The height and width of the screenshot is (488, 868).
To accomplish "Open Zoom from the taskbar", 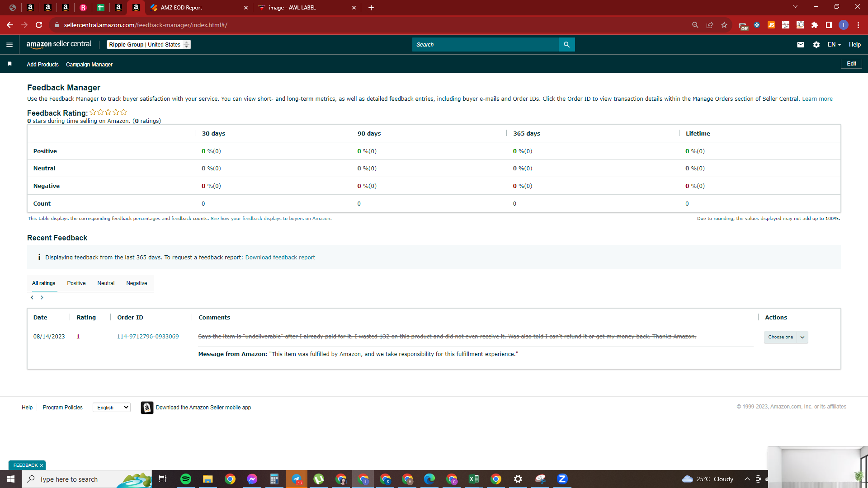I will [x=562, y=479].
